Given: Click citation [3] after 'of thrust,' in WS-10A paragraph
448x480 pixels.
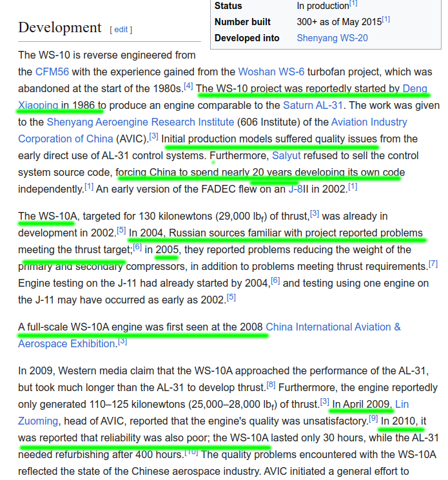Looking at the screenshot, I should 315,214.
